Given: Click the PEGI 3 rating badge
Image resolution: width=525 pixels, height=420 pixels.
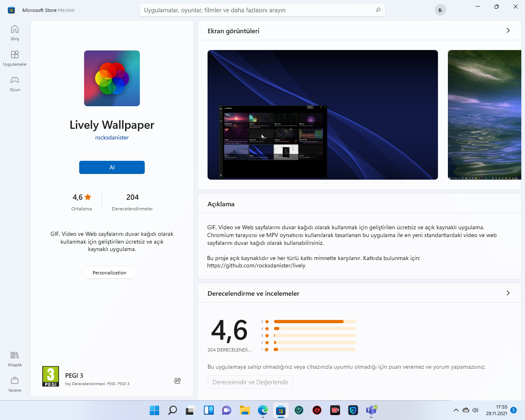Looking at the screenshot, I should (51, 376).
